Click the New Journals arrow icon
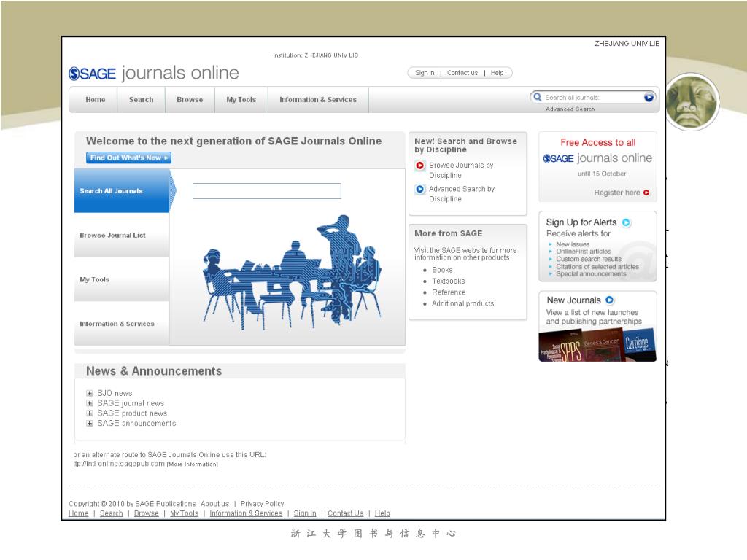This screenshot has height=560, width=747. tap(609, 300)
